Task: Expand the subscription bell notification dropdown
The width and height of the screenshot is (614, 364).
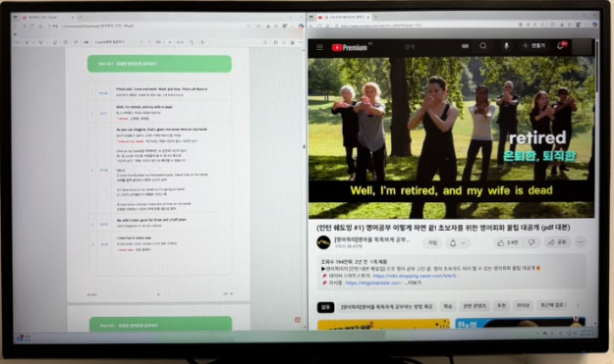Action: (x=458, y=243)
